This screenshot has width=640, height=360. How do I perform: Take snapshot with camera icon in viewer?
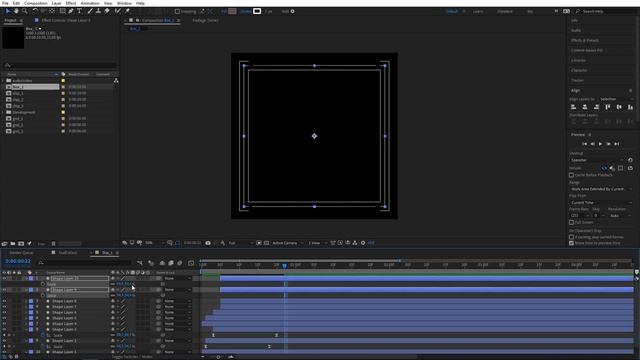(x=208, y=243)
